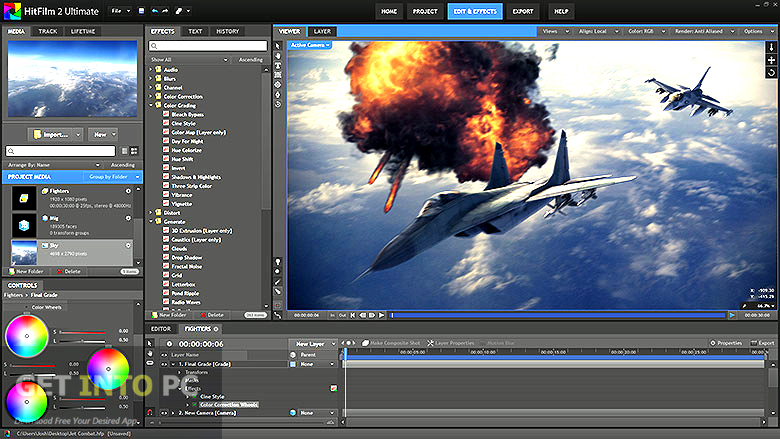
Task: Click the light bulb icon in the viewer toolbar
Action: tap(278, 262)
